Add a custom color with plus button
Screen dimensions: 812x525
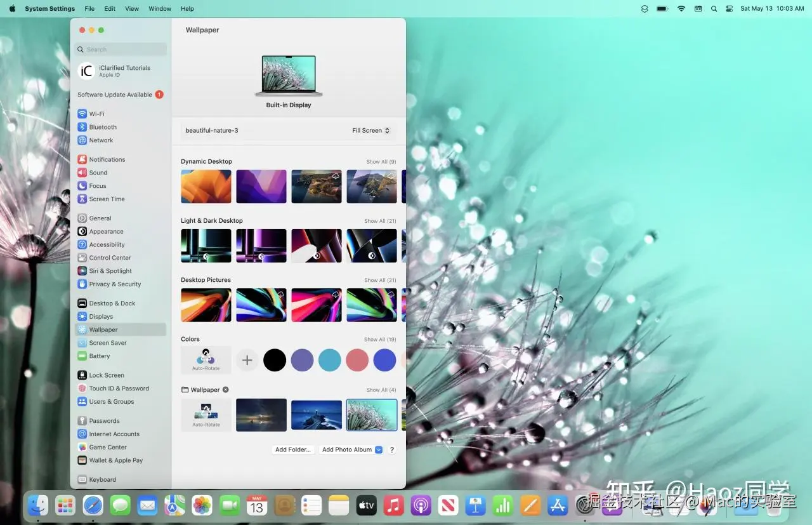click(247, 360)
